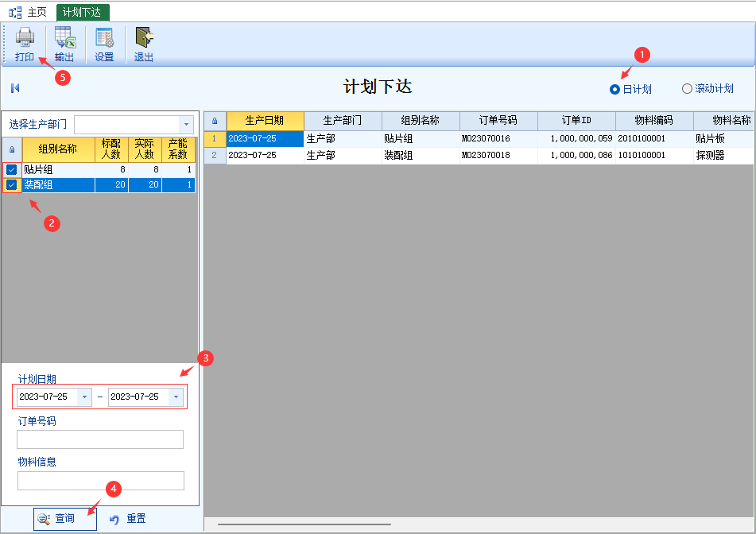Screen dimensions: 756x534
Task: Open the Settings (设置) toolbar icon
Action: click(x=104, y=44)
